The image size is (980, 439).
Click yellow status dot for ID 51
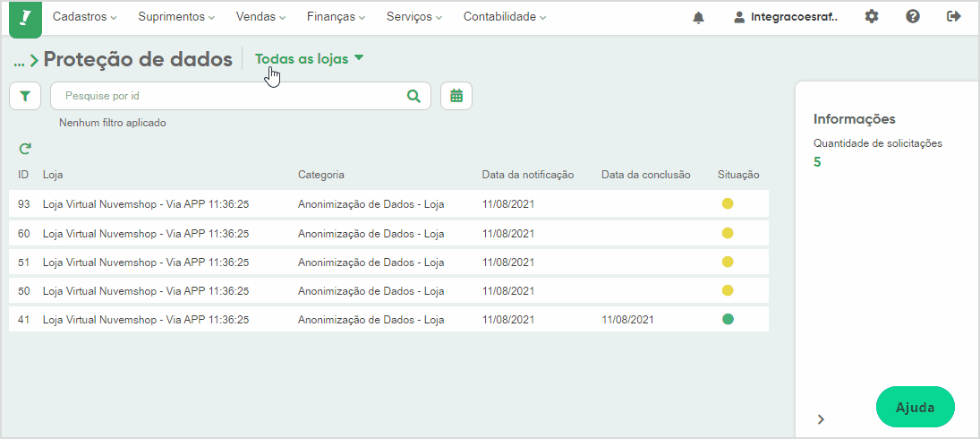[x=728, y=262]
